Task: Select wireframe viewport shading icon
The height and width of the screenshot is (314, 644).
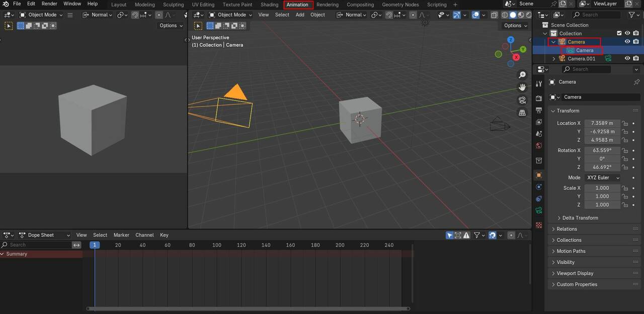Action: pos(505,15)
